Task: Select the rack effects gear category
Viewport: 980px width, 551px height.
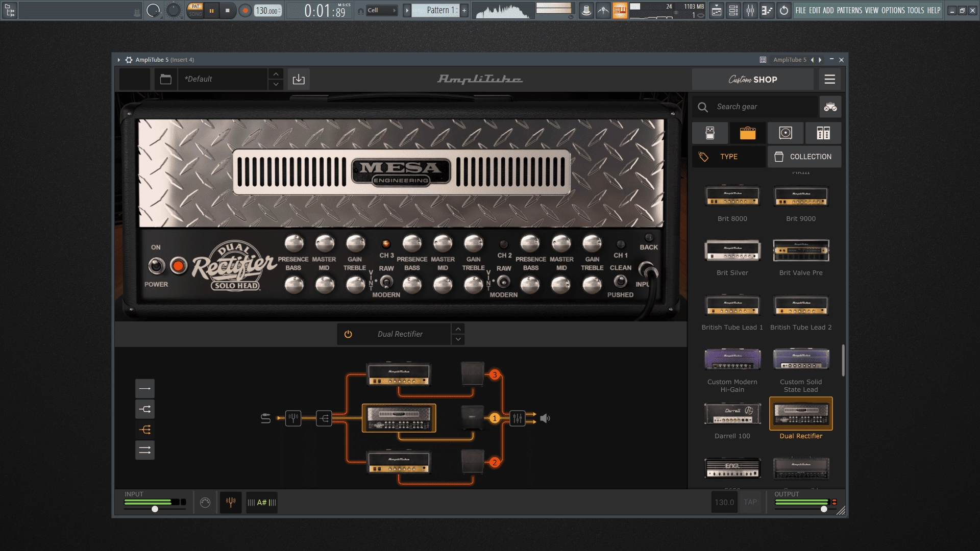Action: 823,133
